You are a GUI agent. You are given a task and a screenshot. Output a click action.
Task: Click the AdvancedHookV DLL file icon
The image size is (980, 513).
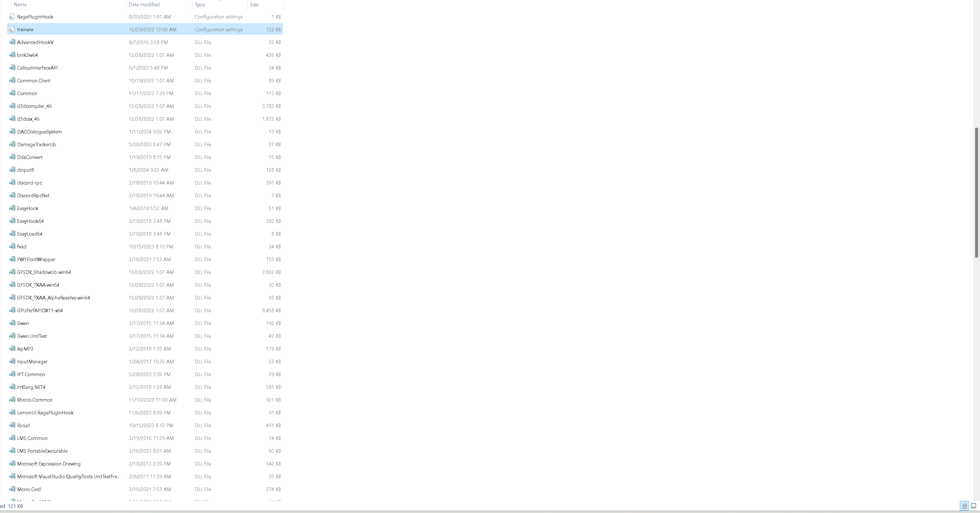click(x=12, y=42)
